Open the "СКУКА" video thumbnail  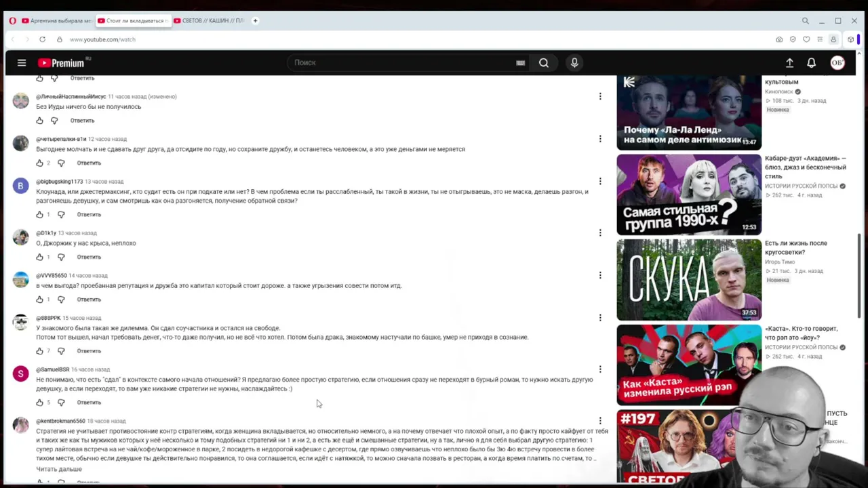click(x=689, y=280)
